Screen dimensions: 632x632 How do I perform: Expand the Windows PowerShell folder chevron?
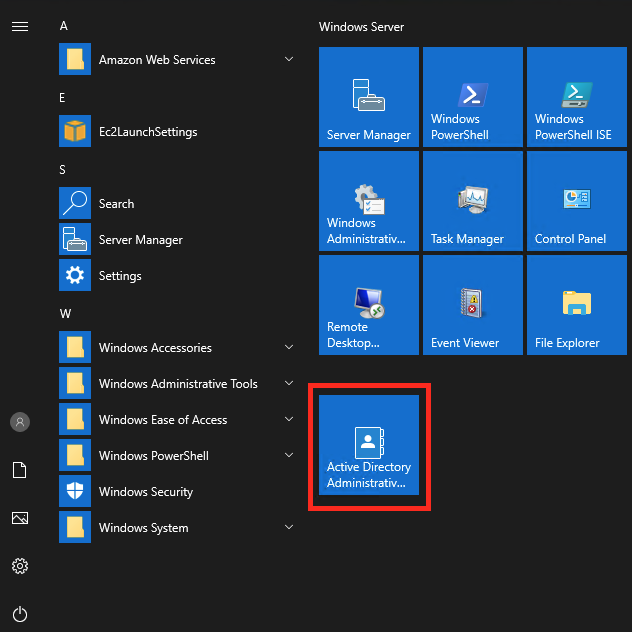click(x=289, y=455)
